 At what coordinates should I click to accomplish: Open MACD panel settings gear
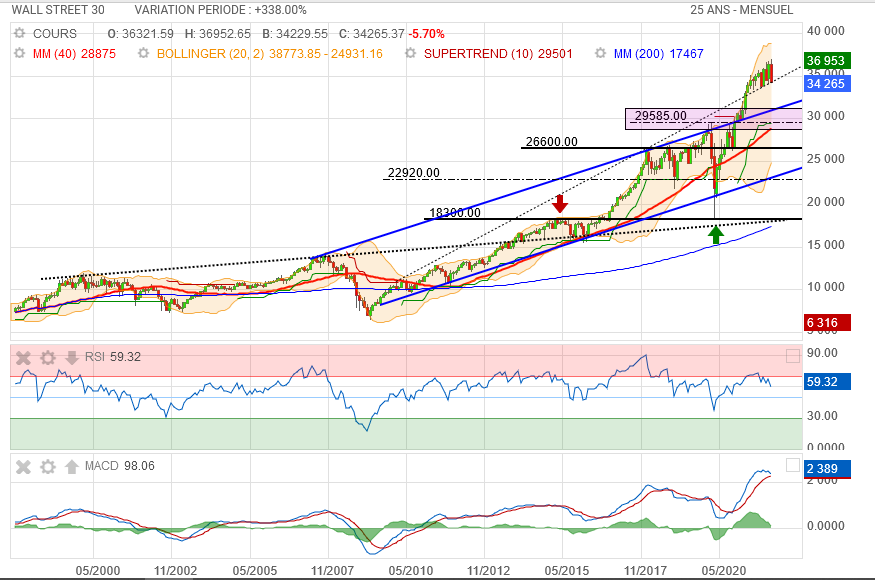[48, 467]
